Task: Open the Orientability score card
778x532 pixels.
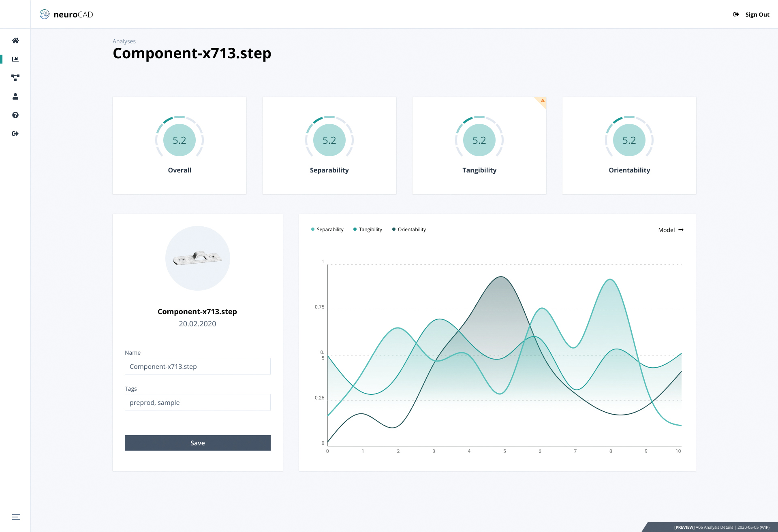Action: 629,145
